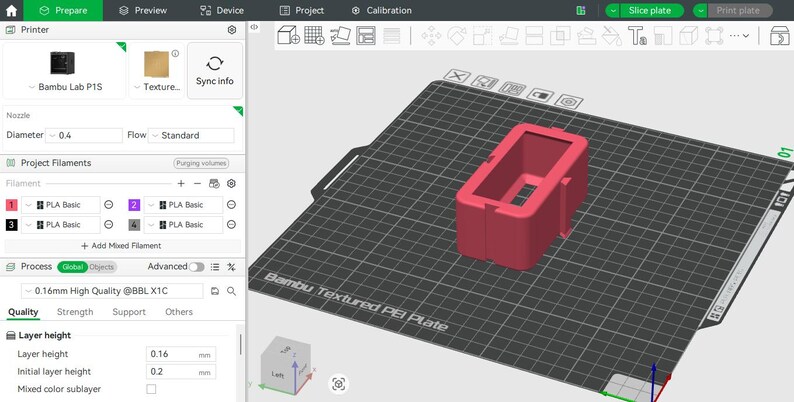The height and width of the screenshot is (402, 794).
Task: Open the Others settings tab
Action: tap(179, 312)
